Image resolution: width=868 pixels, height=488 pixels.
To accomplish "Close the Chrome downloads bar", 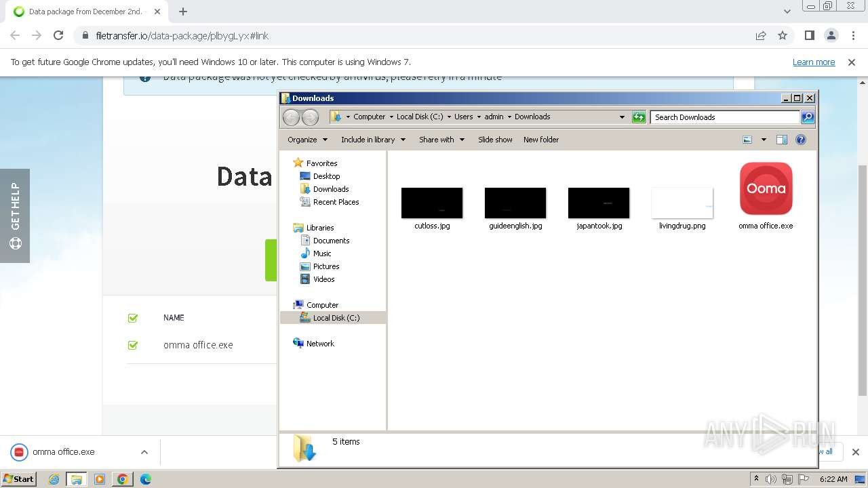I will pyautogui.click(x=855, y=452).
